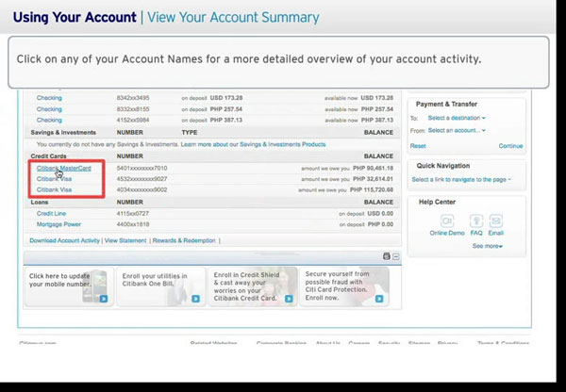The image size is (566, 392).
Task: Click the 'Loans' section heading
Action: (40, 202)
